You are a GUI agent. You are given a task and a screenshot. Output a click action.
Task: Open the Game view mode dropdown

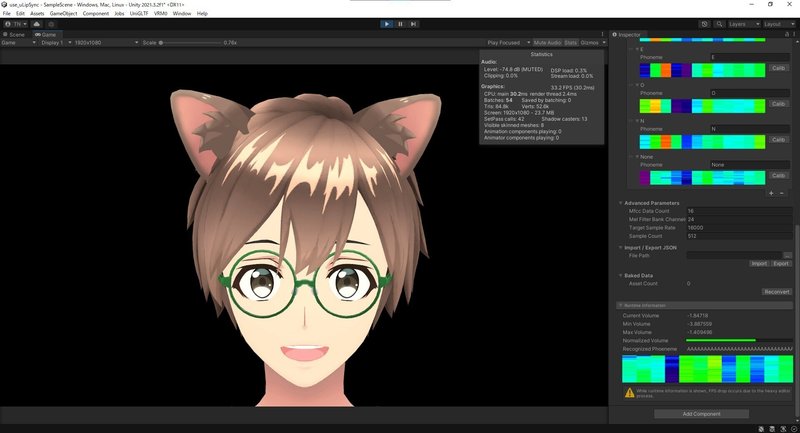[19, 43]
